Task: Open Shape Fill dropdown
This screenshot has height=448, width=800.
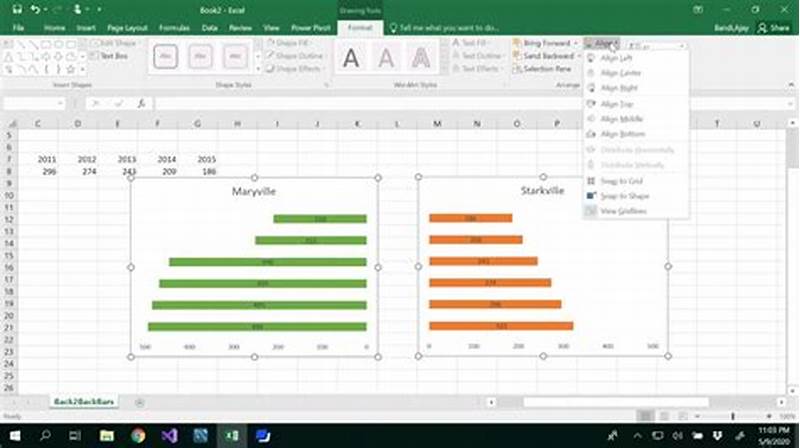Action: click(289, 43)
